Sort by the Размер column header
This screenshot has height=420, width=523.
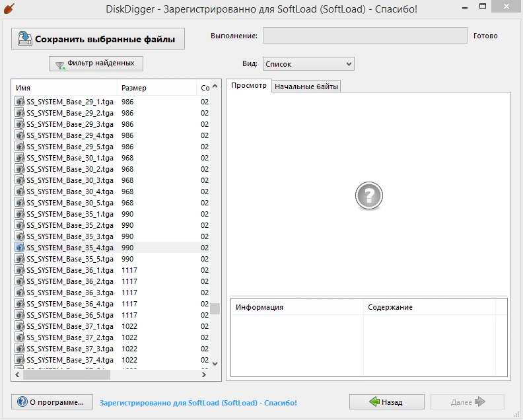pyautogui.click(x=157, y=88)
